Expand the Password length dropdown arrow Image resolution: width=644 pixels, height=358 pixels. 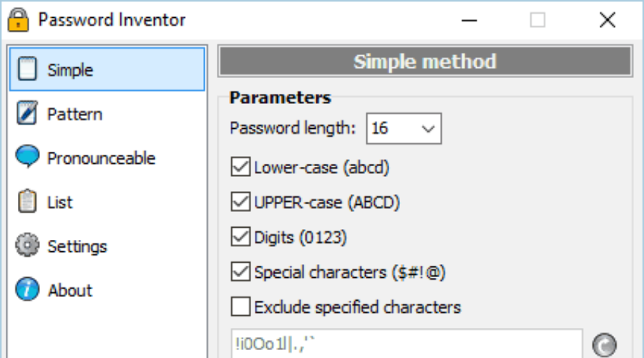click(x=428, y=129)
